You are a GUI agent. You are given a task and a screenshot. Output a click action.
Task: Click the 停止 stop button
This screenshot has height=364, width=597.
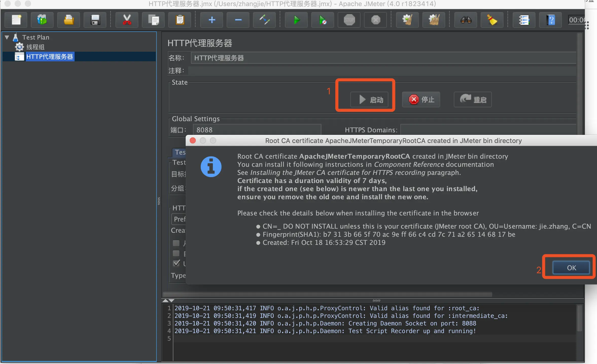(x=421, y=100)
